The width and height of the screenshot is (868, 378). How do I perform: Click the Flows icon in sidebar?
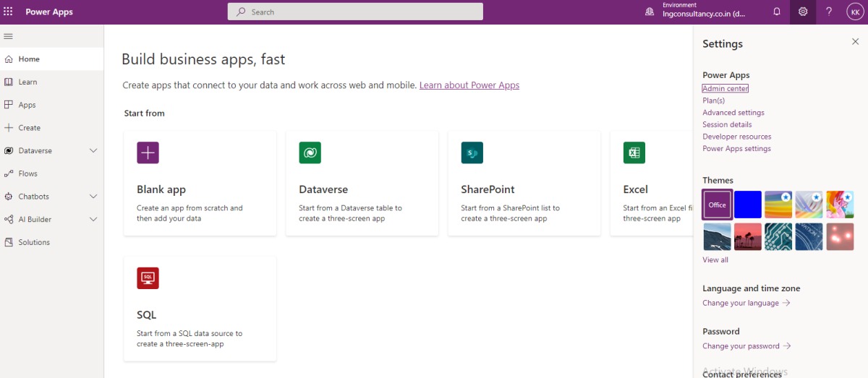click(x=9, y=173)
